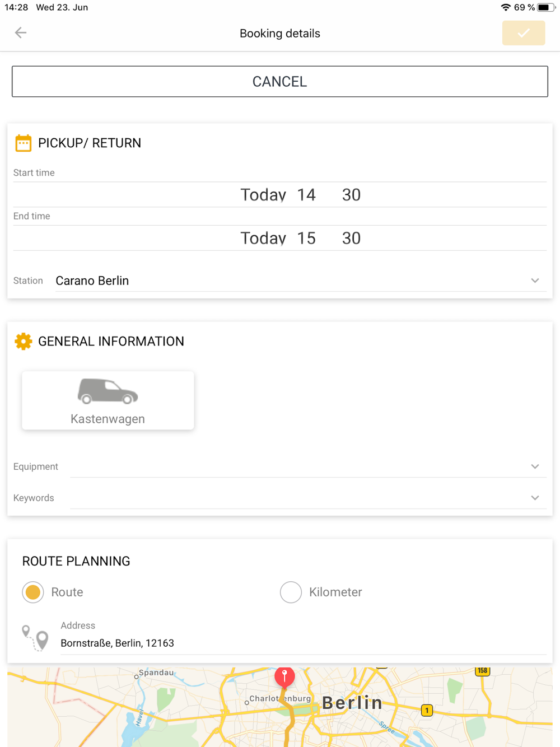The image size is (560, 747).
Task: Tap the WiFi status icon
Action: (x=505, y=7)
